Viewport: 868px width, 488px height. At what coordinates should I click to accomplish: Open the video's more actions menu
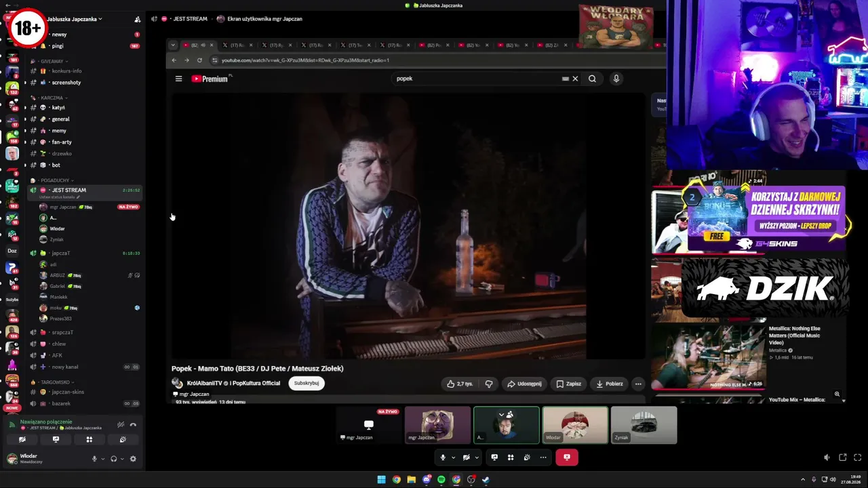pos(637,384)
